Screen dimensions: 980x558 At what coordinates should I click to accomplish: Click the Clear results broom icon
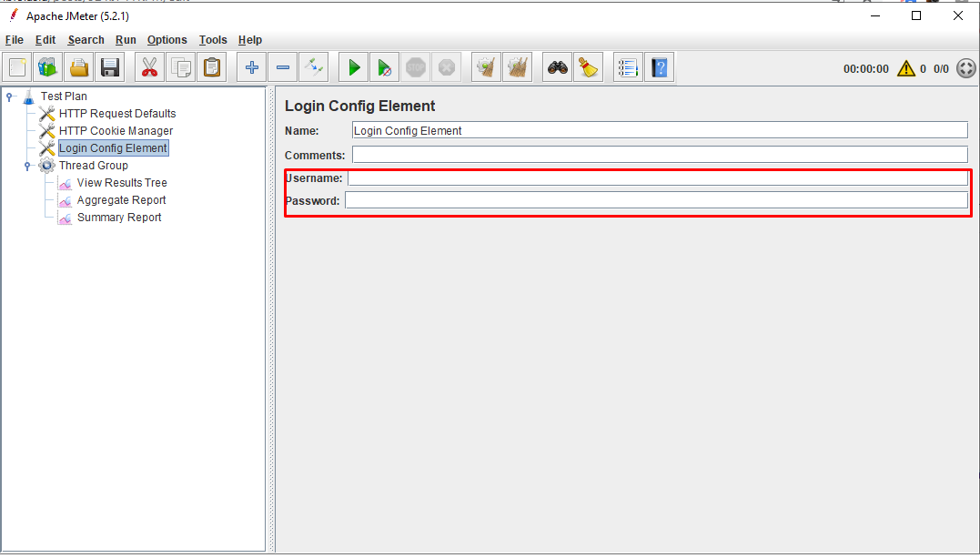tap(486, 67)
